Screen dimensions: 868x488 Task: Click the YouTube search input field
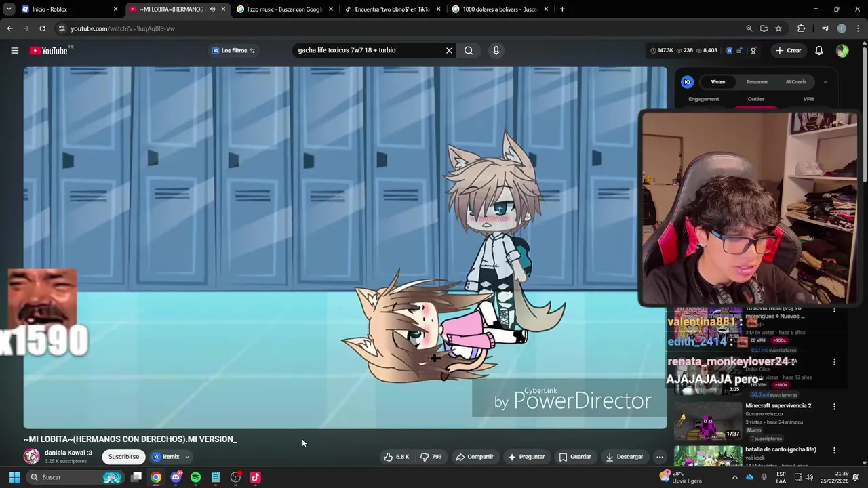[x=370, y=50]
